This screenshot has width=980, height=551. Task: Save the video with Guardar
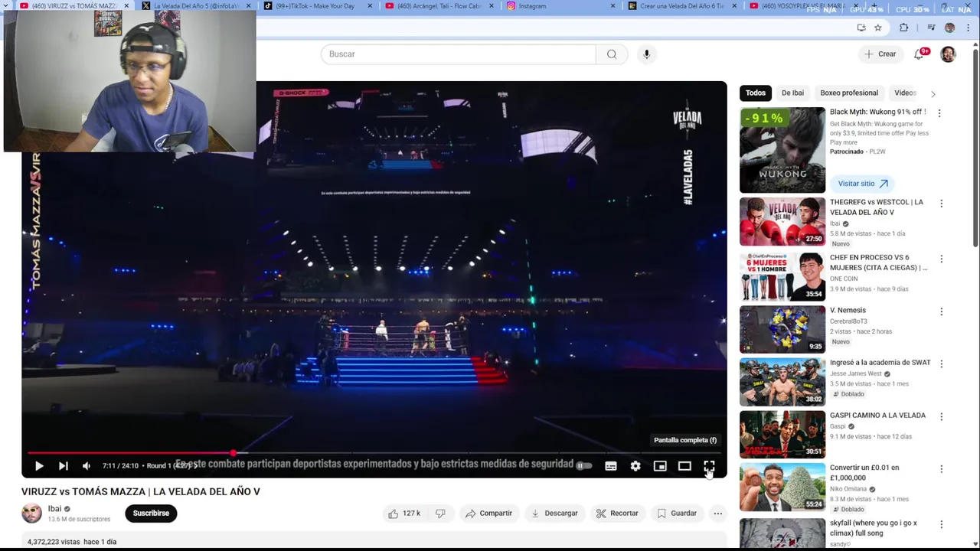[x=677, y=514]
